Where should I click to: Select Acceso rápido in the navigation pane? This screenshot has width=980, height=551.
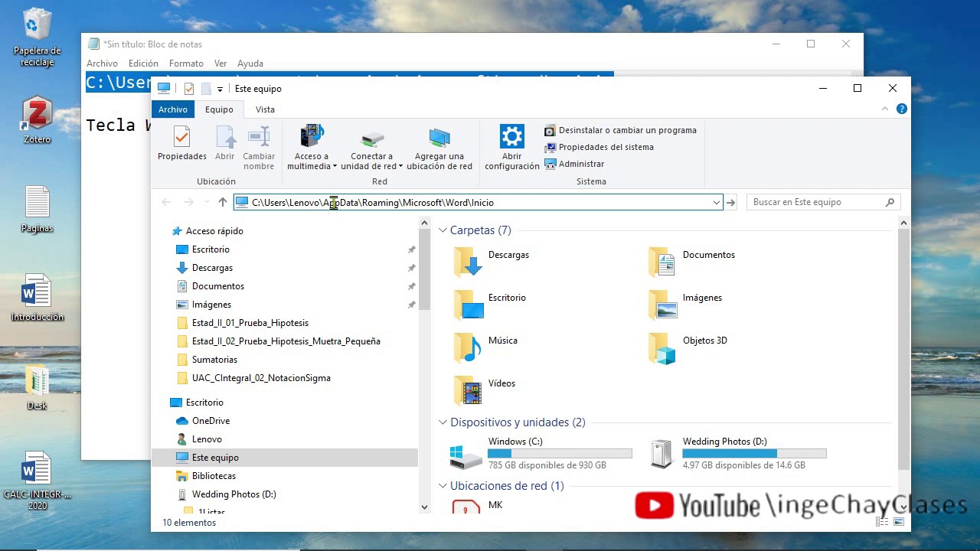214,231
